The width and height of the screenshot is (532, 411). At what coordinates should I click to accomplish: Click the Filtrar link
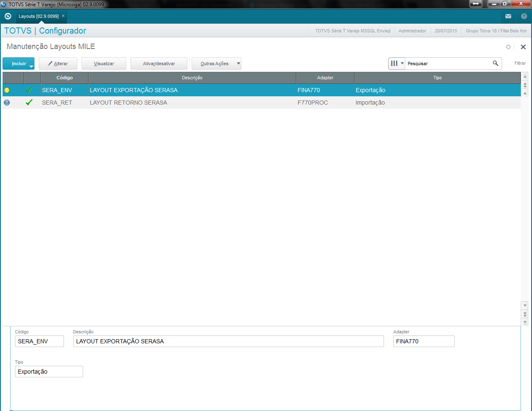(x=520, y=64)
